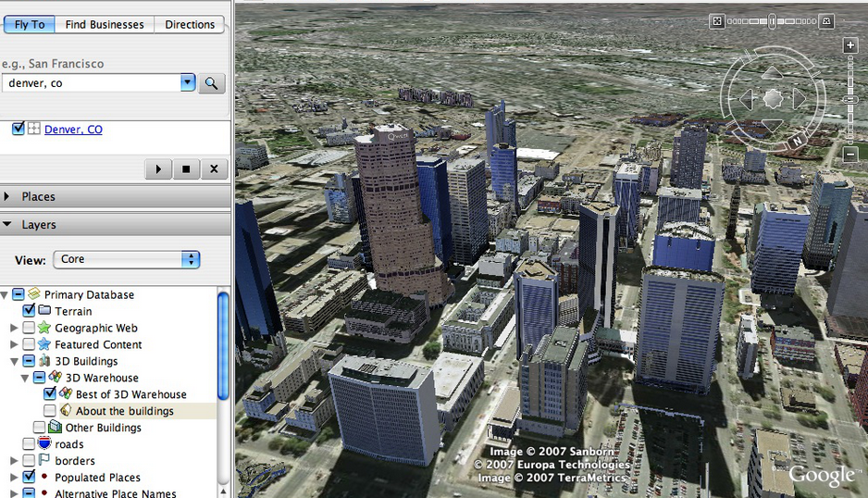868x498 pixels.
Task: Enable the borders layer checkbox
Action: pos(29,460)
